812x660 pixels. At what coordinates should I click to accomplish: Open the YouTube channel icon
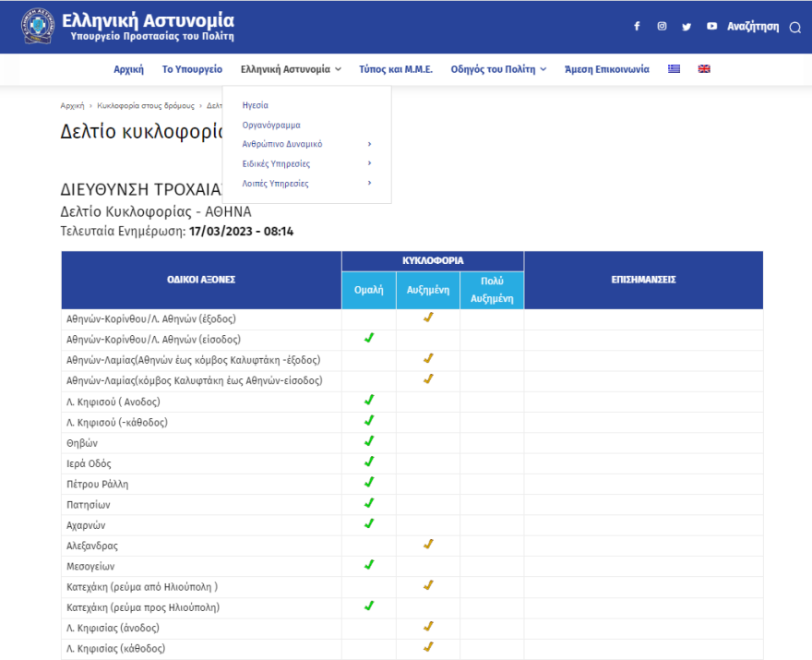pos(711,27)
